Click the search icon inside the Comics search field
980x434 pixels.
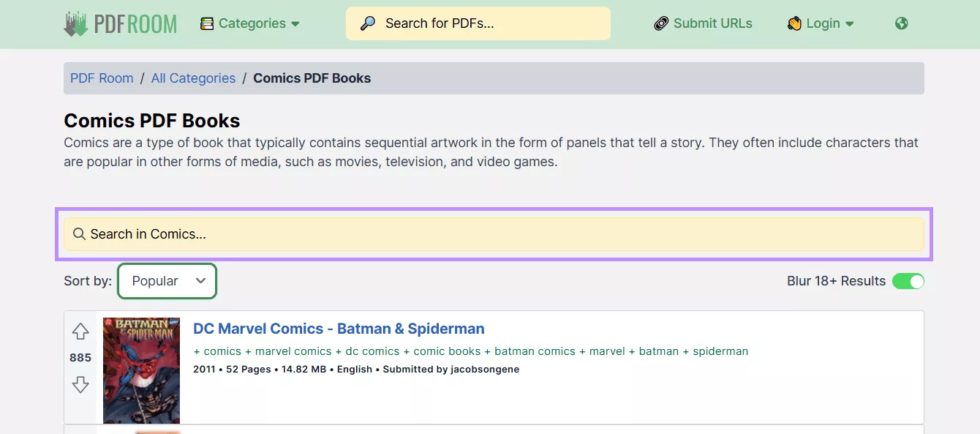tap(79, 234)
